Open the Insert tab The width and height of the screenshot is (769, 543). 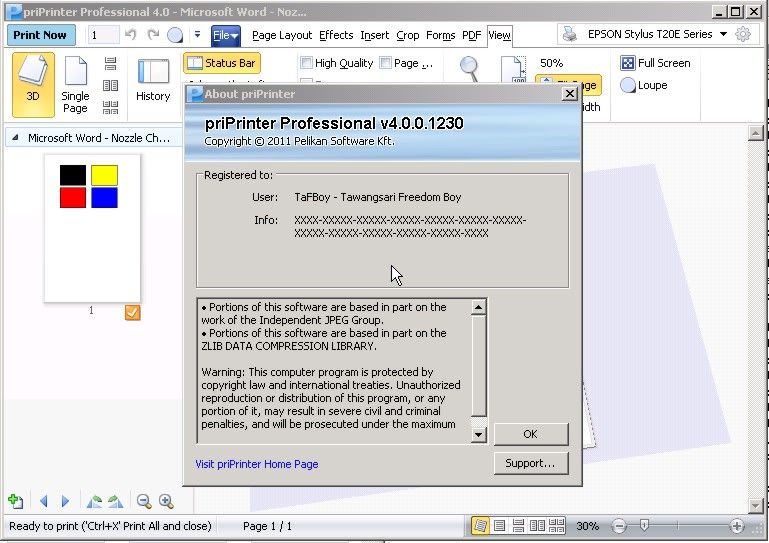[375, 35]
